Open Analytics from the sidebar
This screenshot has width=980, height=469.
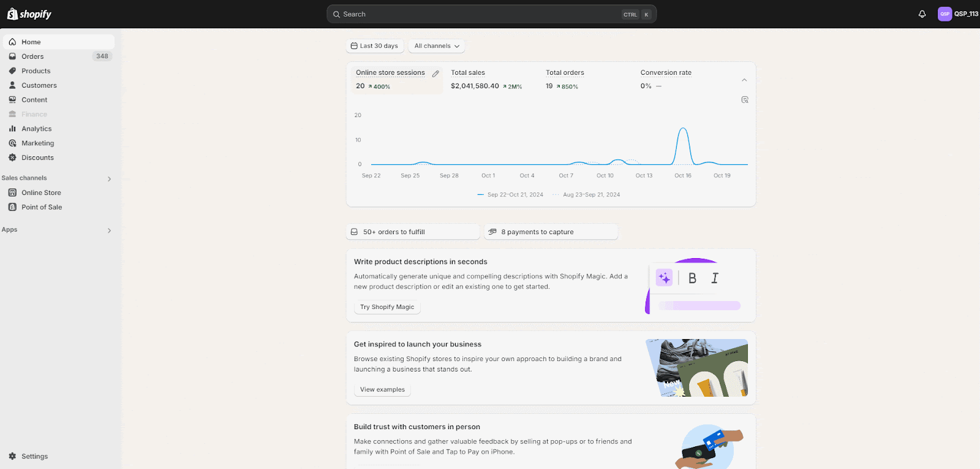36,129
